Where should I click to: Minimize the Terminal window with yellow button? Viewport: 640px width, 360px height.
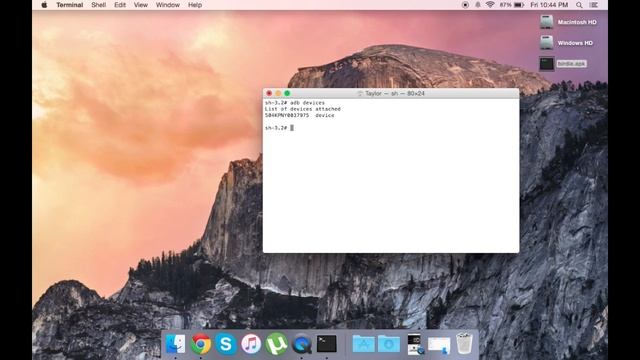(x=278, y=93)
